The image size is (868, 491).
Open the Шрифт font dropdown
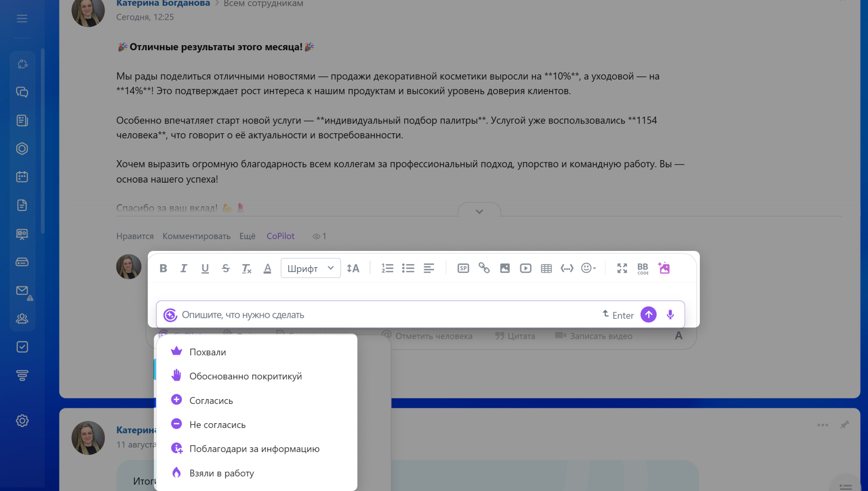(310, 269)
